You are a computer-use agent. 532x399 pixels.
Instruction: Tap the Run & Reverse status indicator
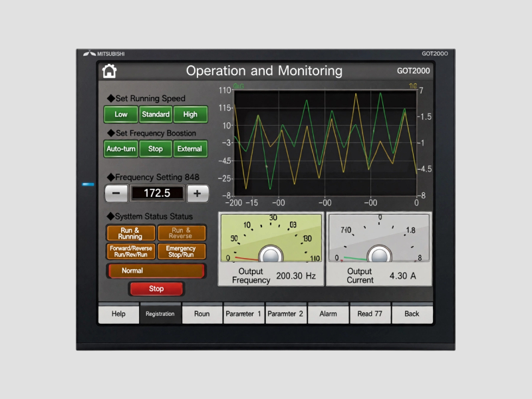coord(181,233)
